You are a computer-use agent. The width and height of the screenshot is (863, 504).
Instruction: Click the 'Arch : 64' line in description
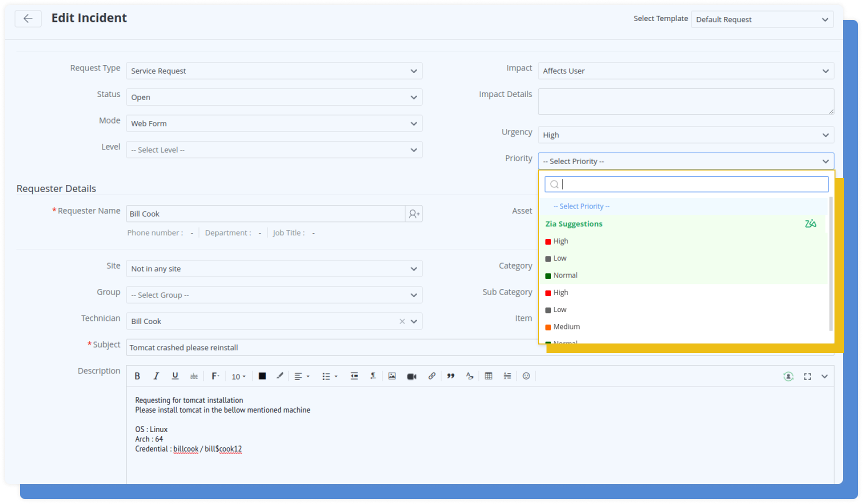[x=149, y=439]
